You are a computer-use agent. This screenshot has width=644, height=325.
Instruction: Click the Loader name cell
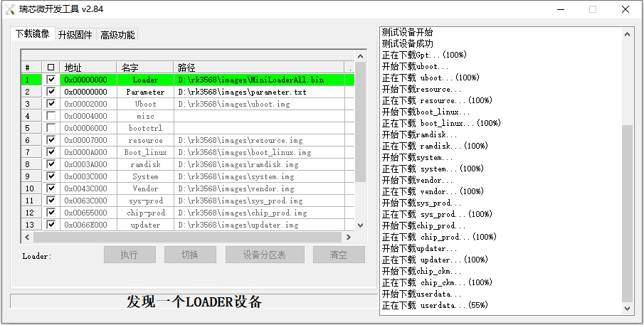(145, 80)
